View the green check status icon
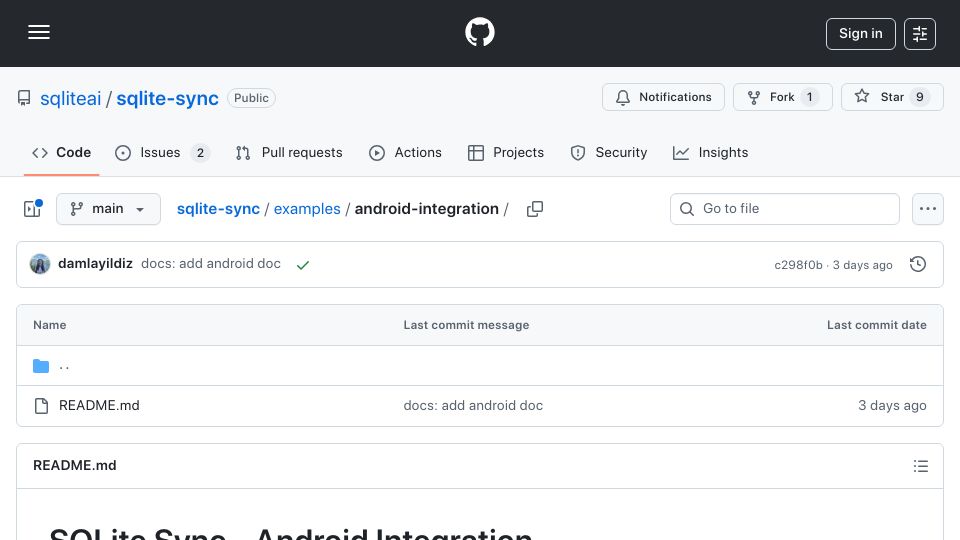Image resolution: width=960 pixels, height=540 pixels. pos(303,264)
